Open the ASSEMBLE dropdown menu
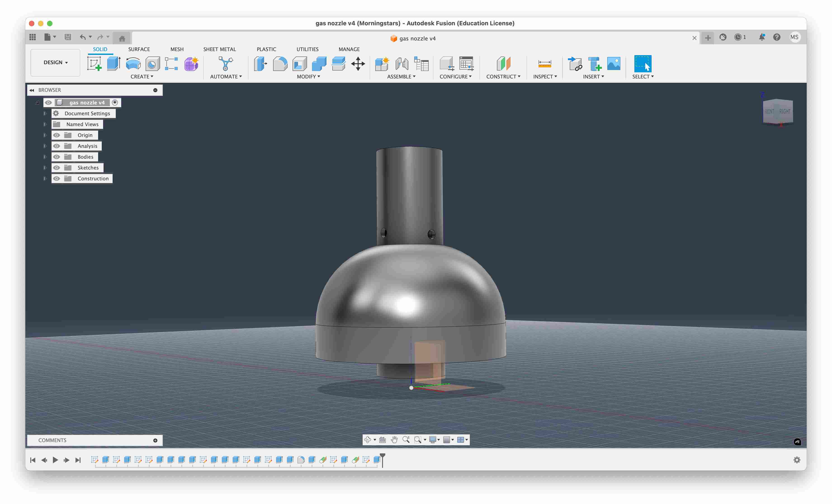This screenshot has height=504, width=832. click(401, 77)
